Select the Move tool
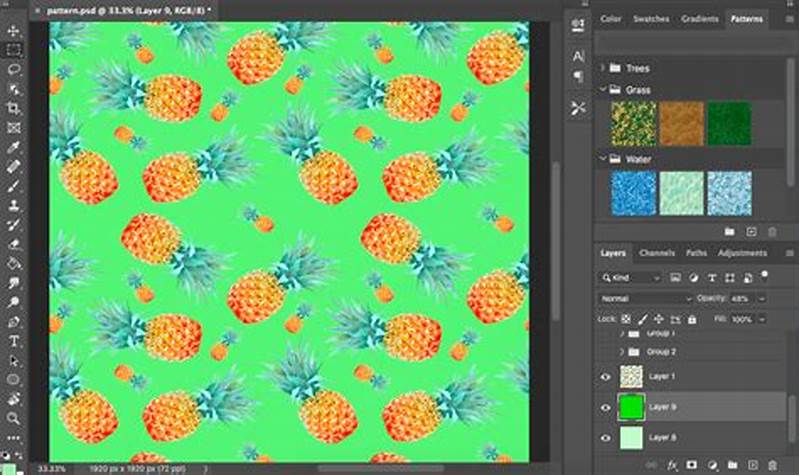The width and height of the screenshot is (800, 475). coord(14,31)
